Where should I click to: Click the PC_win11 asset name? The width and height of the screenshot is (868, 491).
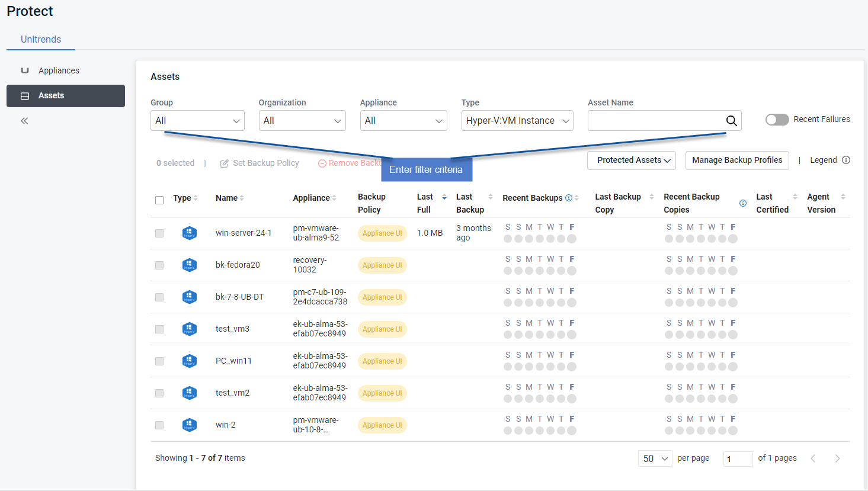click(233, 361)
